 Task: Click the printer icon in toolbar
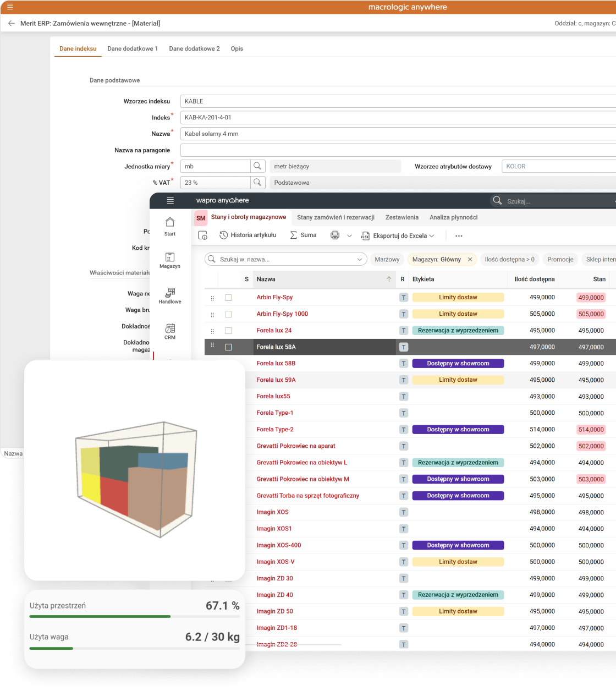pyautogui.click(x=335, y=235)
